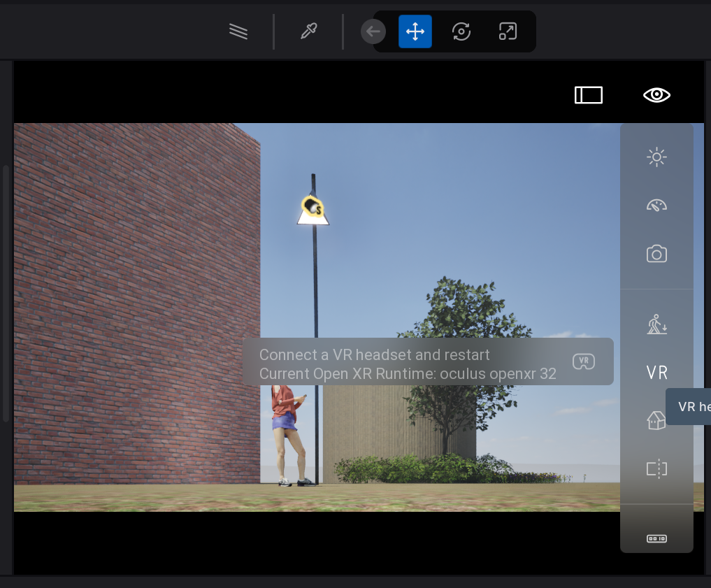The image size is (711, 588).
Task: Click the back arrow beside the move tool
Action: (373, 31)
